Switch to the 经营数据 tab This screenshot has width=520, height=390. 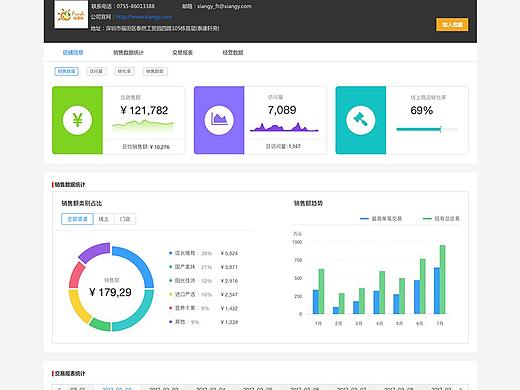(x=233, y=53)
